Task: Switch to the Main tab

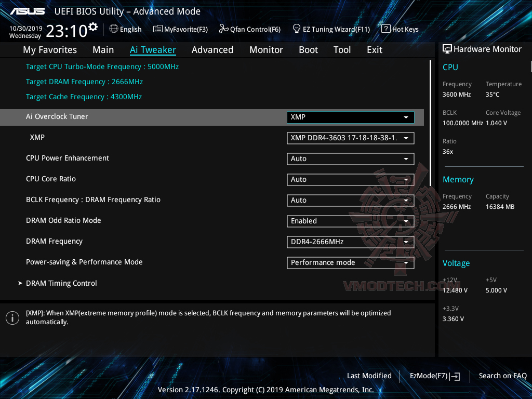Action: pos(103,50)
